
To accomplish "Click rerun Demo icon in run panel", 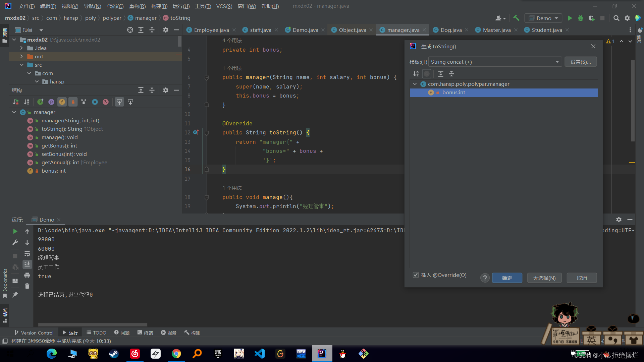I will [15, 231].
